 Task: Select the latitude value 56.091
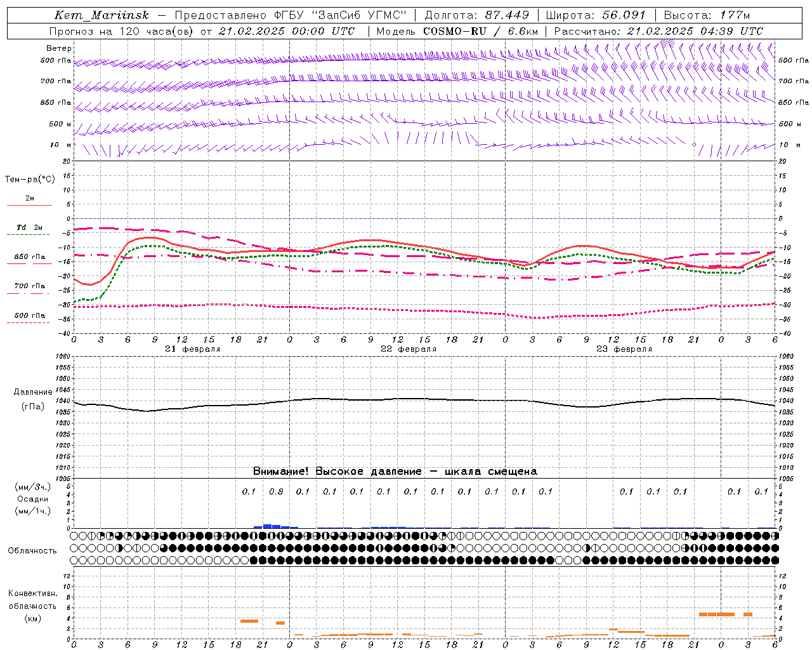click(624, 15)
